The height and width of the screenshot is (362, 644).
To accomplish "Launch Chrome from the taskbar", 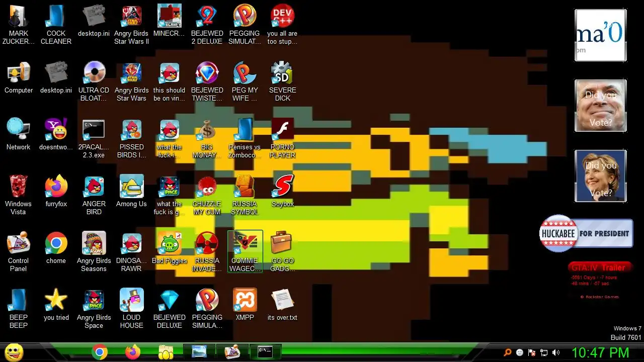I will pyautogui.click(x=100, y=352).
